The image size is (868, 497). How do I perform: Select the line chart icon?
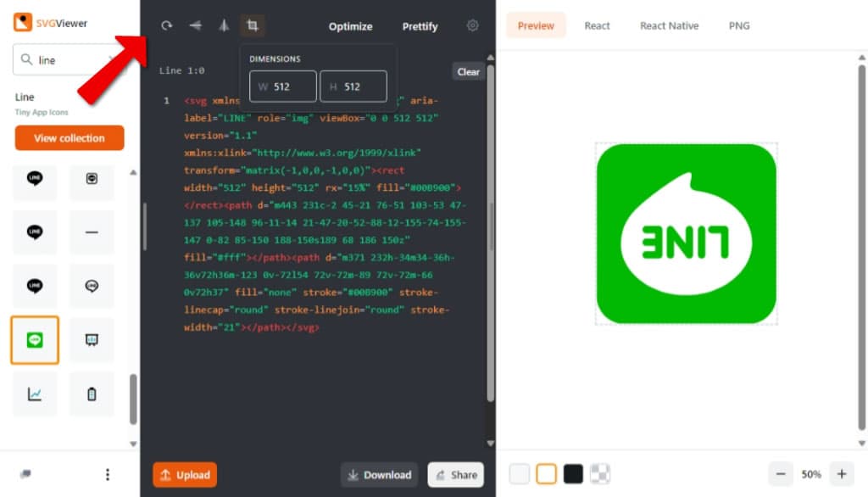[35, 394]
